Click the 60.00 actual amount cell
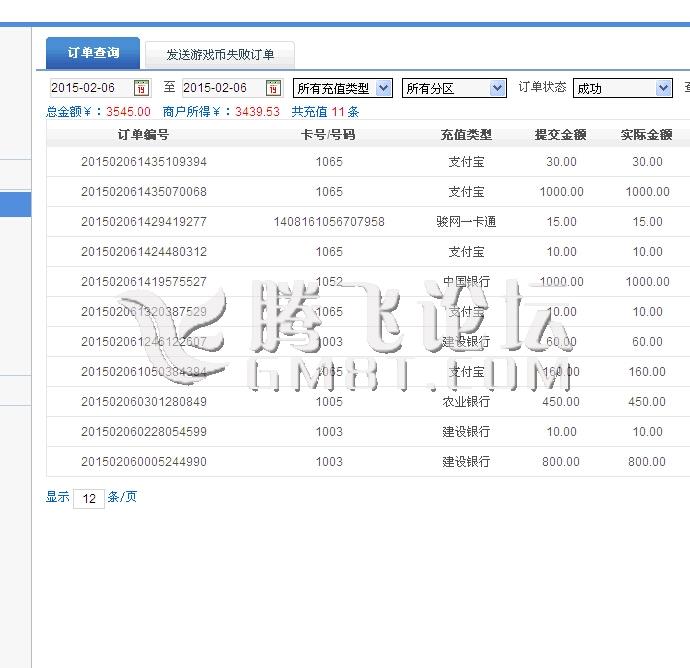This screenshot has height=668, width=690. [647, 342]
